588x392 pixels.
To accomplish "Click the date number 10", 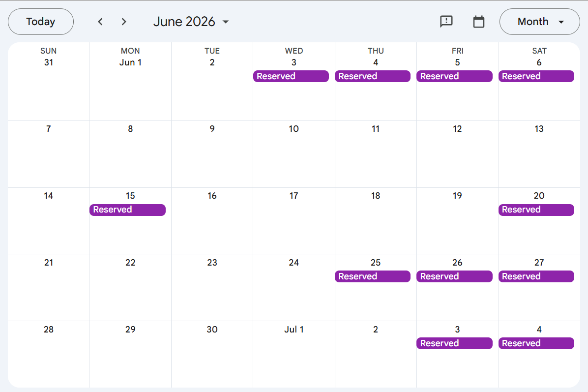I will (x=294, y=129).
